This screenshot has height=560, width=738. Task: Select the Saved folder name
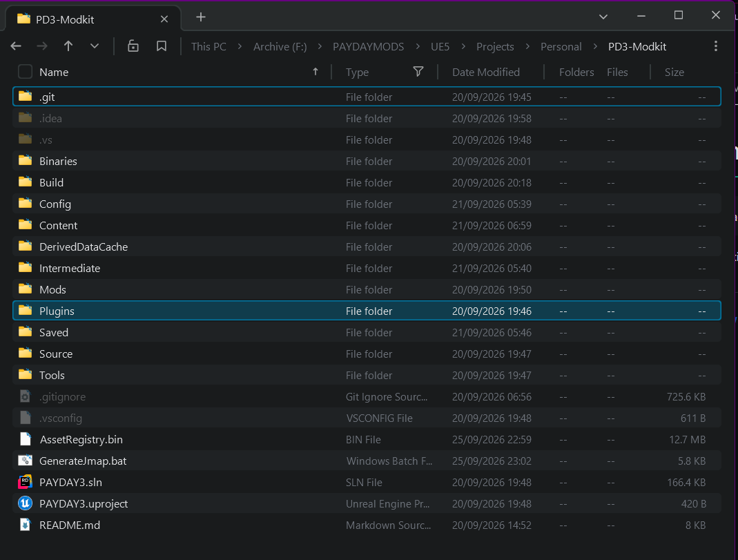click(x=54, y=333)
